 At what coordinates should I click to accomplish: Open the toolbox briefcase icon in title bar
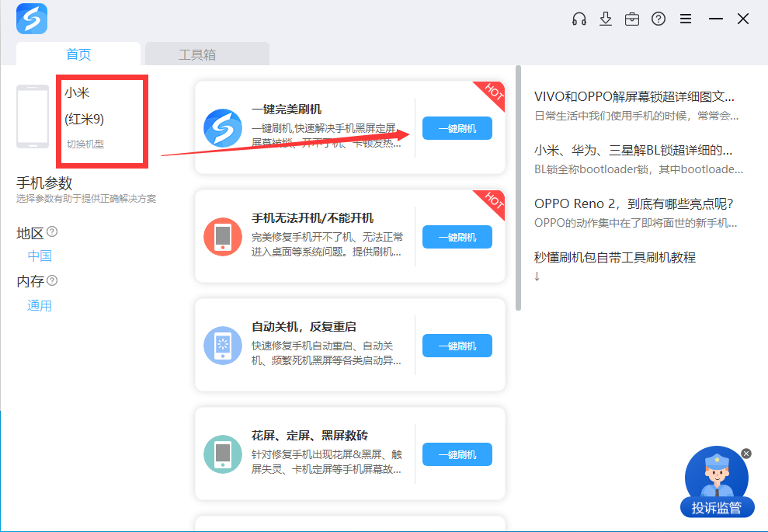point(632,19)
